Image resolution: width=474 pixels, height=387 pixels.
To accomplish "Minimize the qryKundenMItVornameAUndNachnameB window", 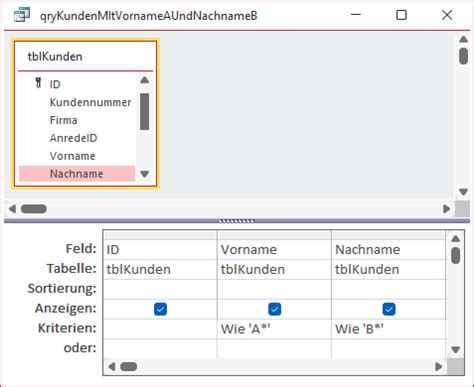I will point(356,15).
